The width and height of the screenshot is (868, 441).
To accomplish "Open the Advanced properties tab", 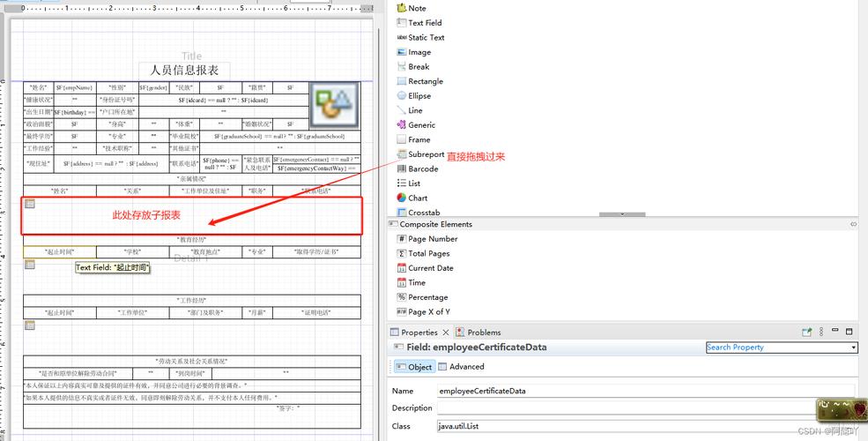I will click(466, 367).
